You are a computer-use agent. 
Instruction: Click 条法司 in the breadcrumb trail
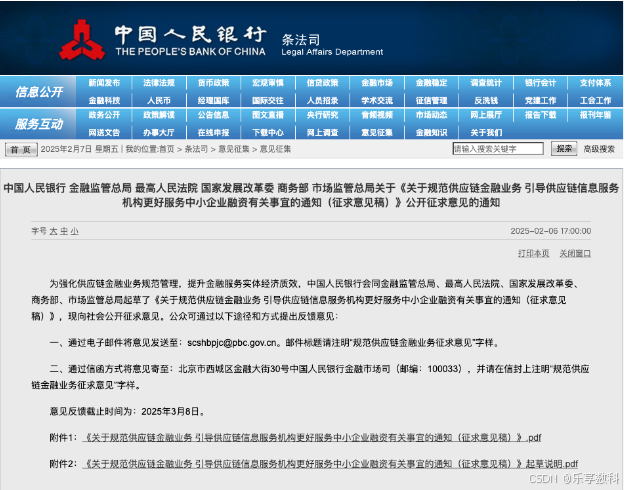click(x=196, y=149)
